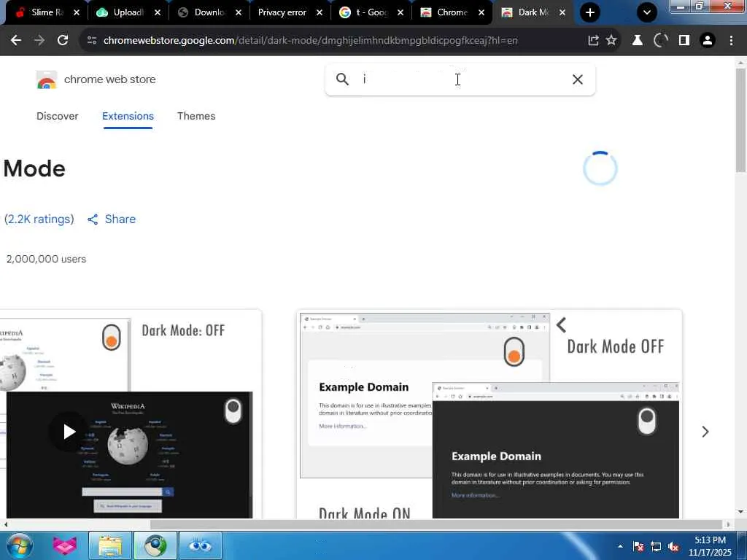Show hidden tray icons arrow
This screenshot has width=747, height=560.
pyautogui.click(x=620, y=545)
